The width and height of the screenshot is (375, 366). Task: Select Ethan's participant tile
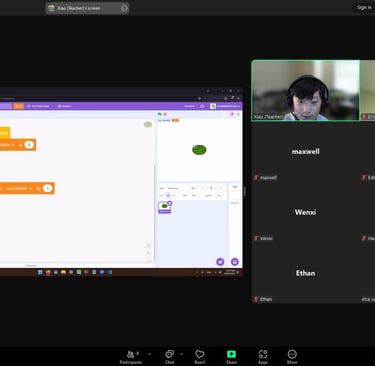click(305, 273)
